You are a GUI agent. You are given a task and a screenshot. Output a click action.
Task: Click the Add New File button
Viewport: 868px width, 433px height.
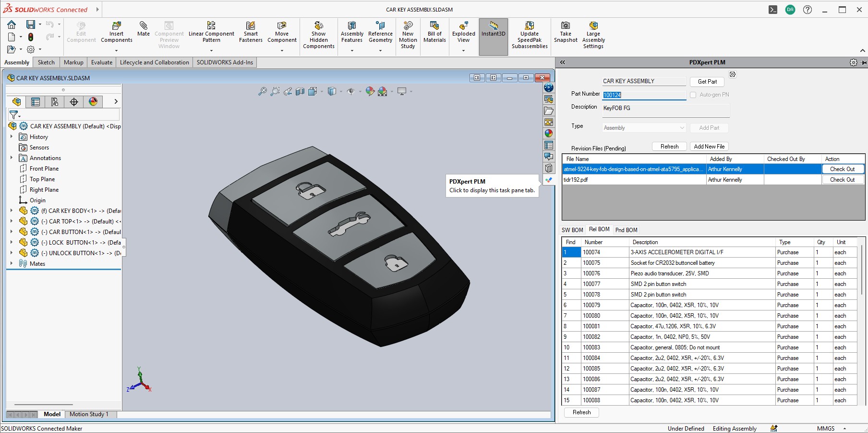[709, 147]
